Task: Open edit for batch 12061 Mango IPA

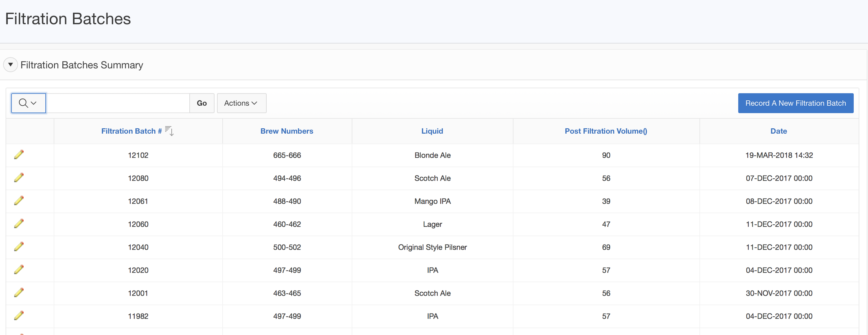Action: tap(19, 200)
